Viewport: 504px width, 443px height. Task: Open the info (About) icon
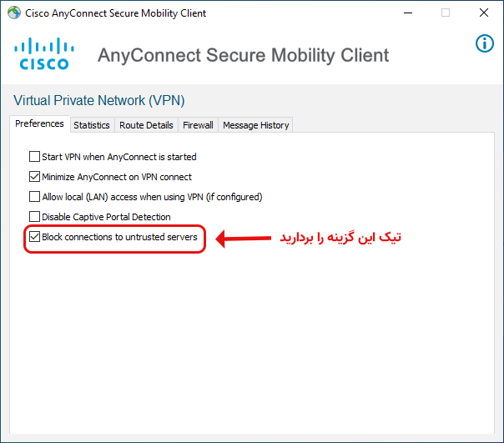pos(484,43)
